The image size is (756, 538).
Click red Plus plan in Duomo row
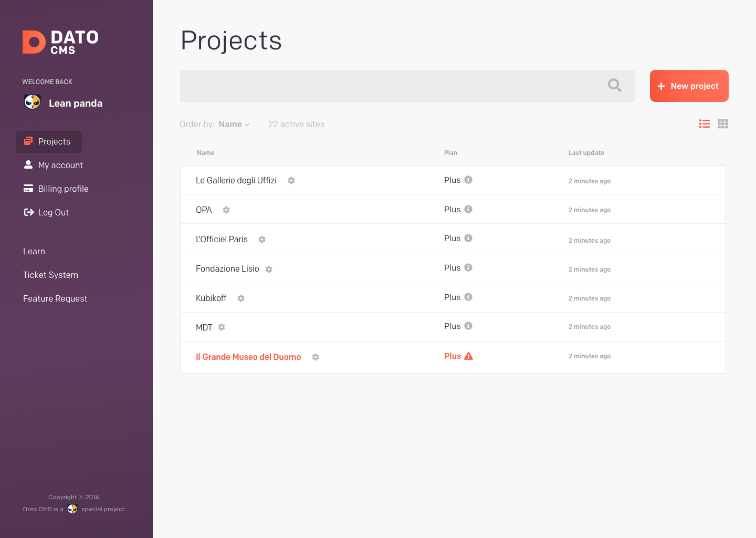453,356
